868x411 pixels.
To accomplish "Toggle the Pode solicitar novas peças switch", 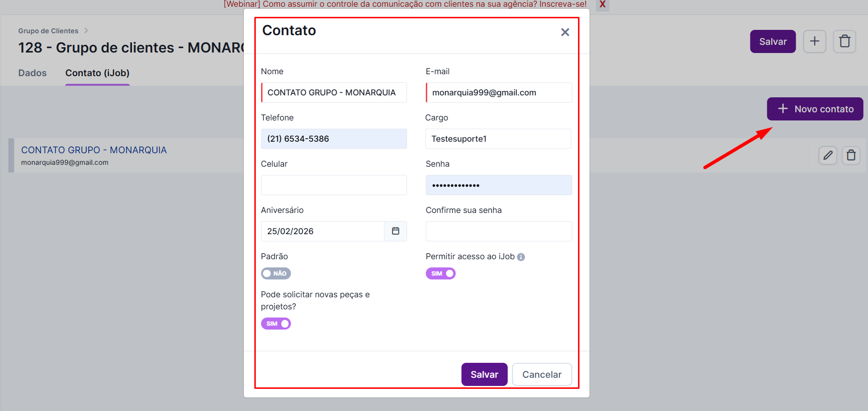I will tap(276, 324).
